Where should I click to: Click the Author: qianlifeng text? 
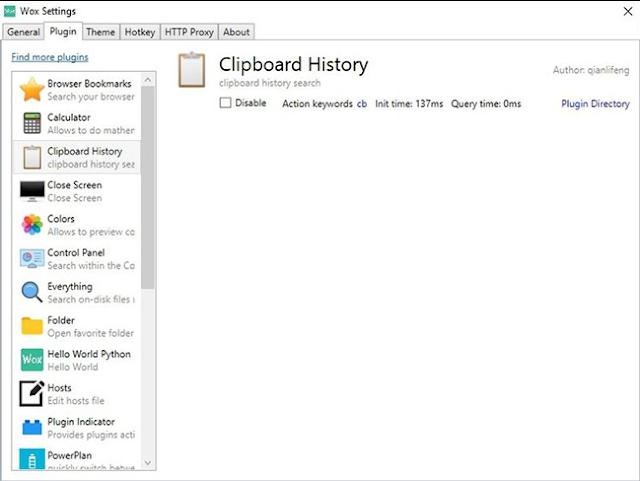pos(591,70)
